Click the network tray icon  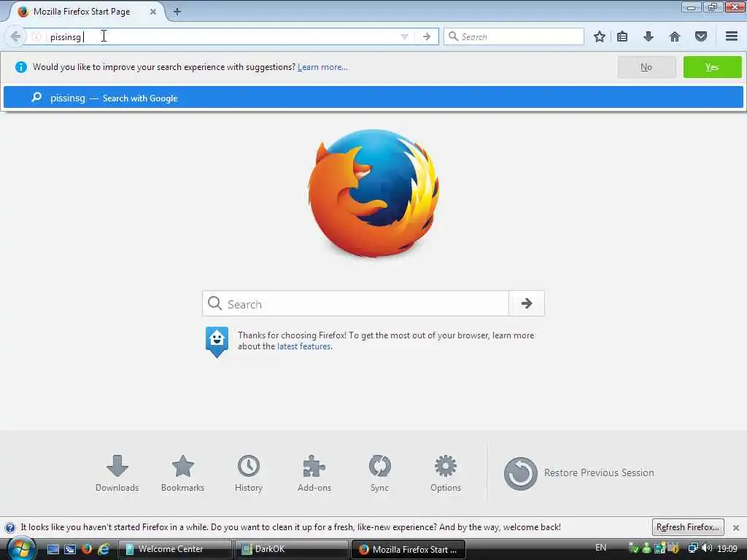click(x=693, y=548)
